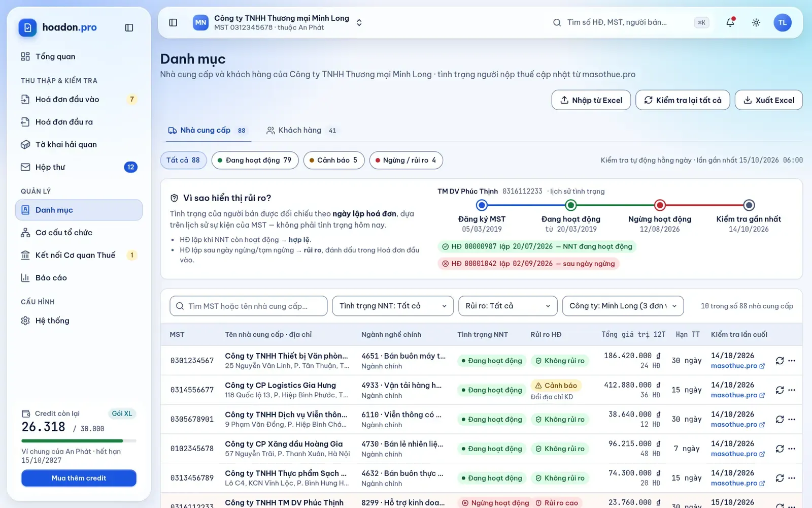The image size is (812, 508).
Task: Focus supplier MST search field
Action: [x=249, y=306]
